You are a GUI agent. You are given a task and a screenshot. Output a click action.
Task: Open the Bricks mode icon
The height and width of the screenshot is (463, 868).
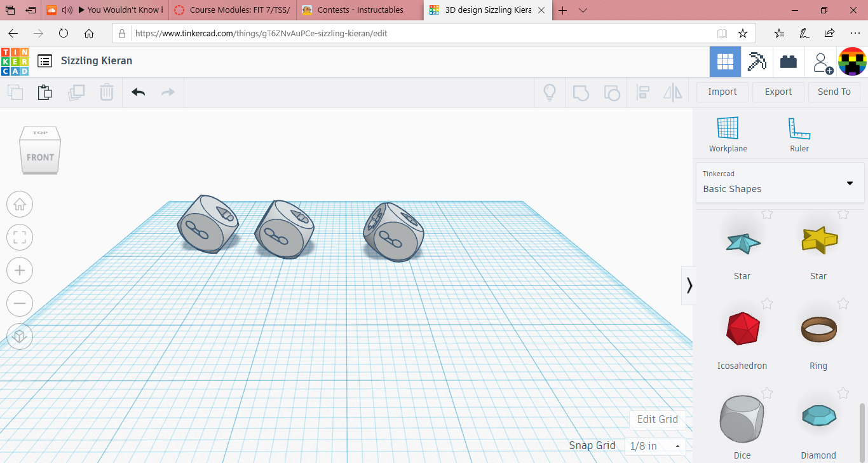789,62
